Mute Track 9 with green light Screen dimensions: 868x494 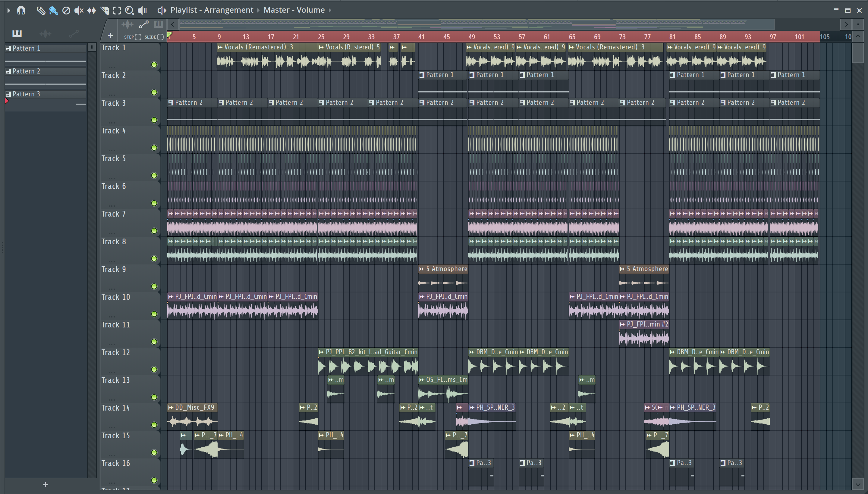click(154, 286)
